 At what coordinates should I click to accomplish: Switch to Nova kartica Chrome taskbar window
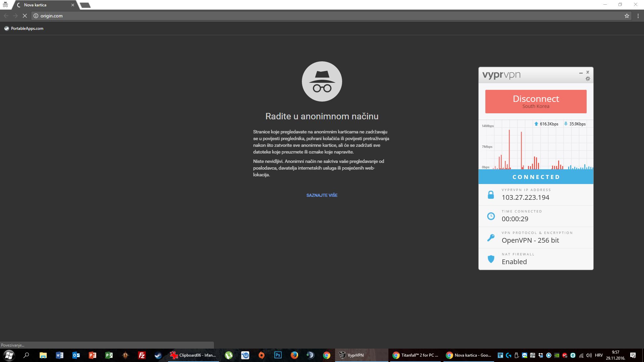(x=469, y=355)
